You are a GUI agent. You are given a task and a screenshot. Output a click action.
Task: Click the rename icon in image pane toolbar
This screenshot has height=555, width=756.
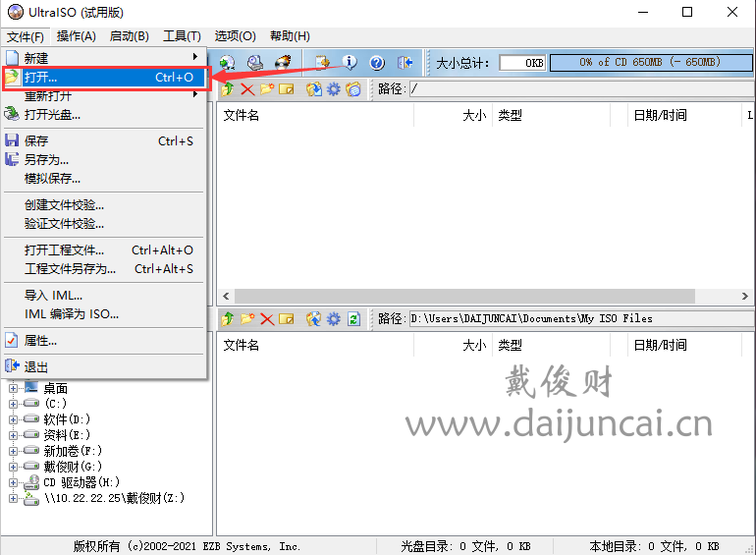coord(286,89)
